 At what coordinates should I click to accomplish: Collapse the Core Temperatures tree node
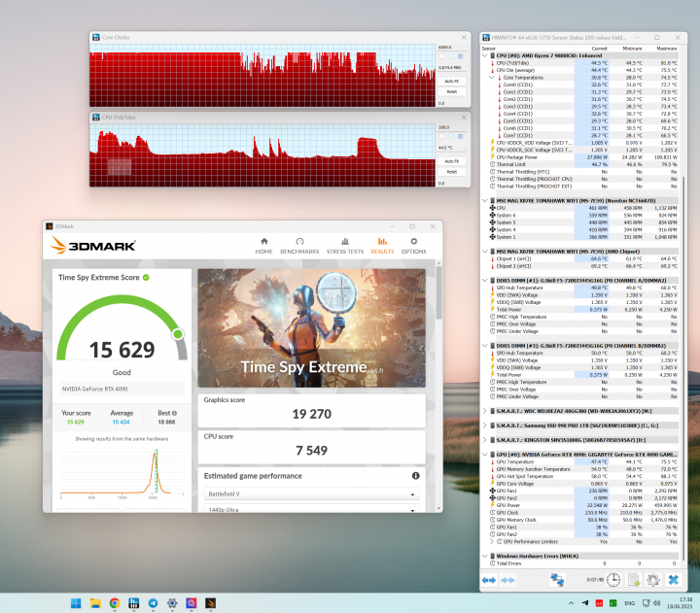click(x=492, y=77)
